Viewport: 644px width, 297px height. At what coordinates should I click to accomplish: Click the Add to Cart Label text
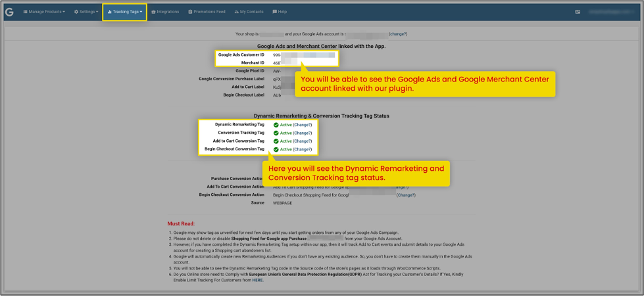click(x=248, y=87)
